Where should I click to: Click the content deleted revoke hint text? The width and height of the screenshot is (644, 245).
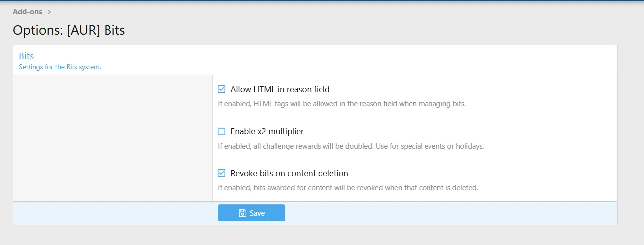[x=348, y=188]
